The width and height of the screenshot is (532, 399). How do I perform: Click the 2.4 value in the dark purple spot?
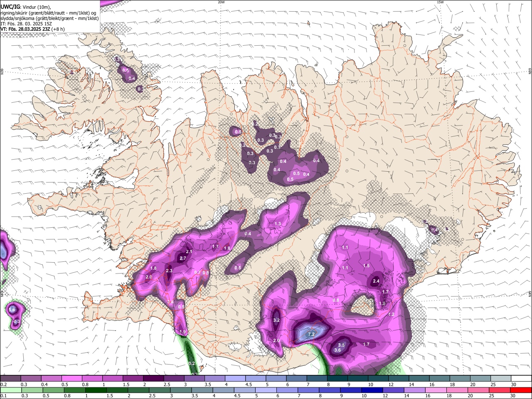point(376,281)
